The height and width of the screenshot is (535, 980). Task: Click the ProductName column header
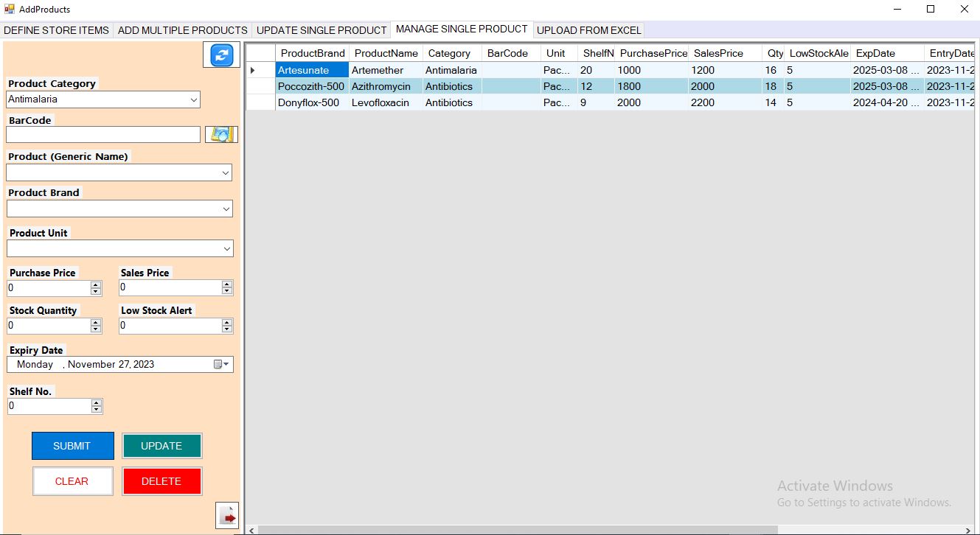coord(386,53)
